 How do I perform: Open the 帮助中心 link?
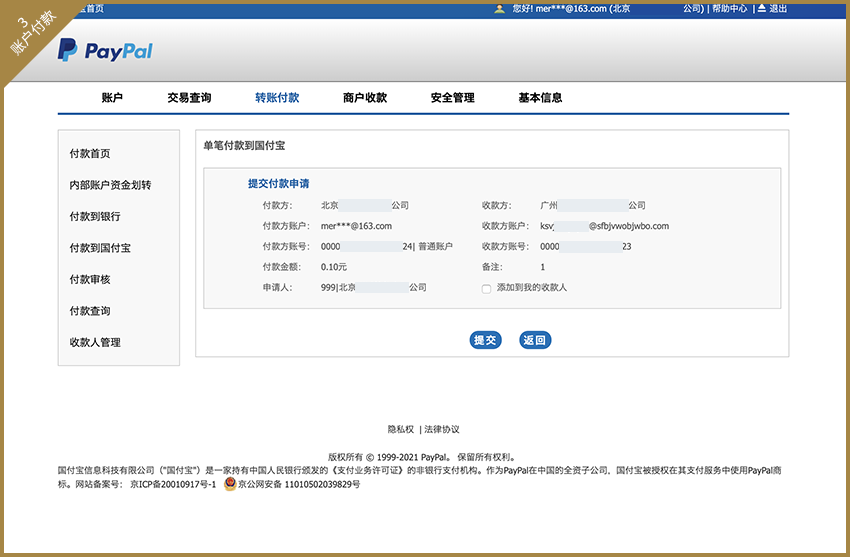[729, 8]
